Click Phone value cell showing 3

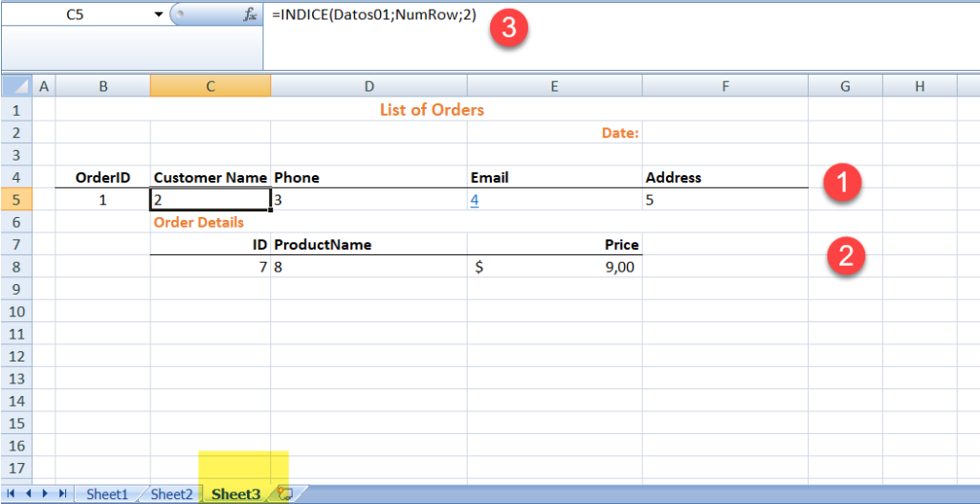pyautogui.click(x=368, y=201)
